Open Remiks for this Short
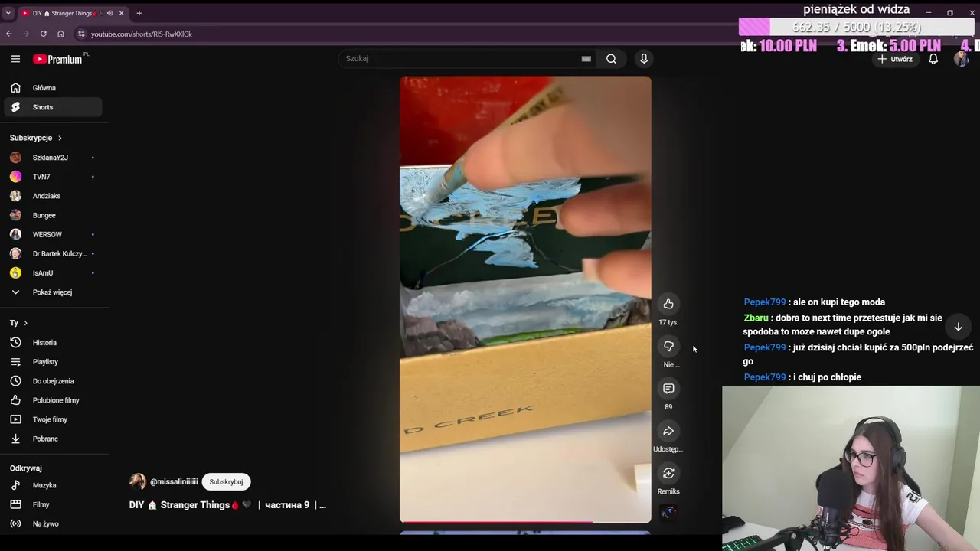980x551 pixels. coord(668,473)
